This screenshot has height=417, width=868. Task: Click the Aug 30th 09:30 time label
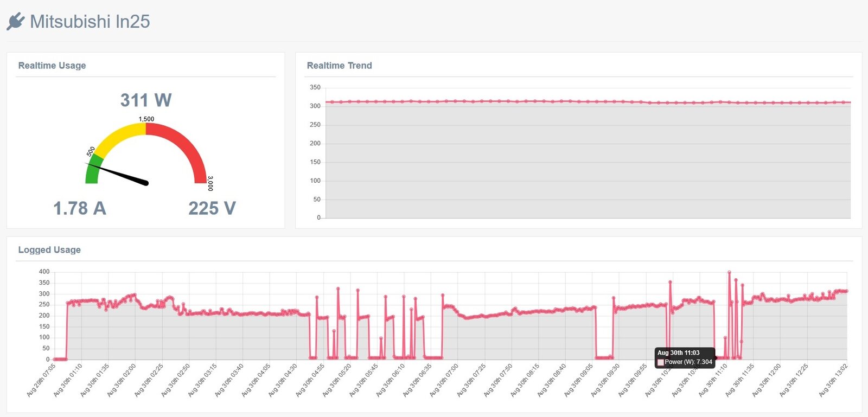[605, 381]
